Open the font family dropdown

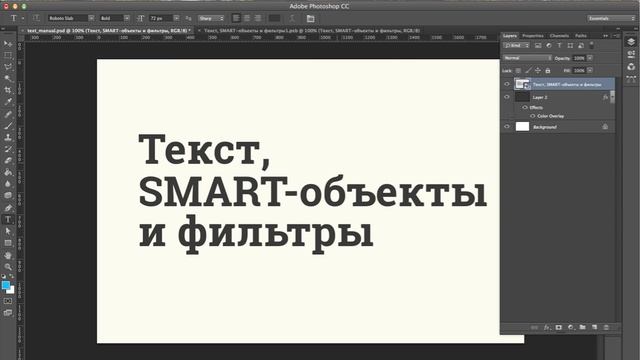point(91,18)
